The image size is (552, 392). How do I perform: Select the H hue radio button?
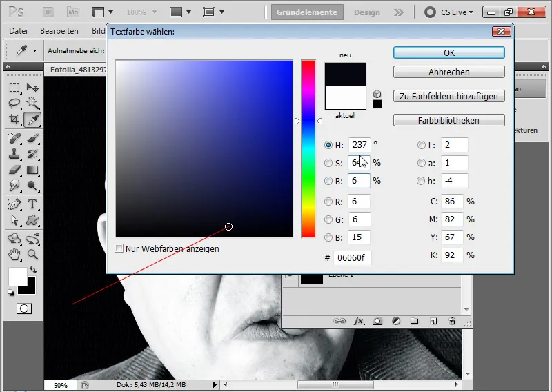pos(328,145)
